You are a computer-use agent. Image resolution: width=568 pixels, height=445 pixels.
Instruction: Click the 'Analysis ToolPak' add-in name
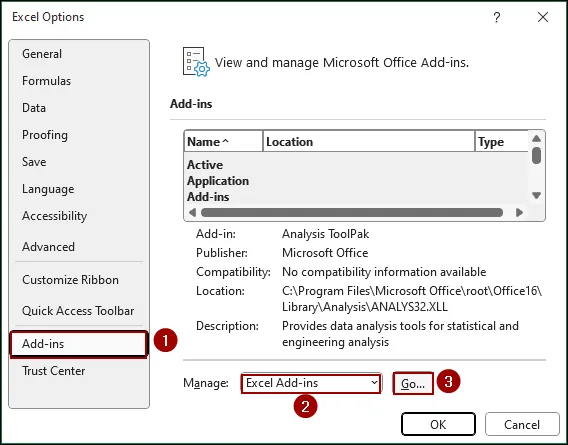[325, 234]
